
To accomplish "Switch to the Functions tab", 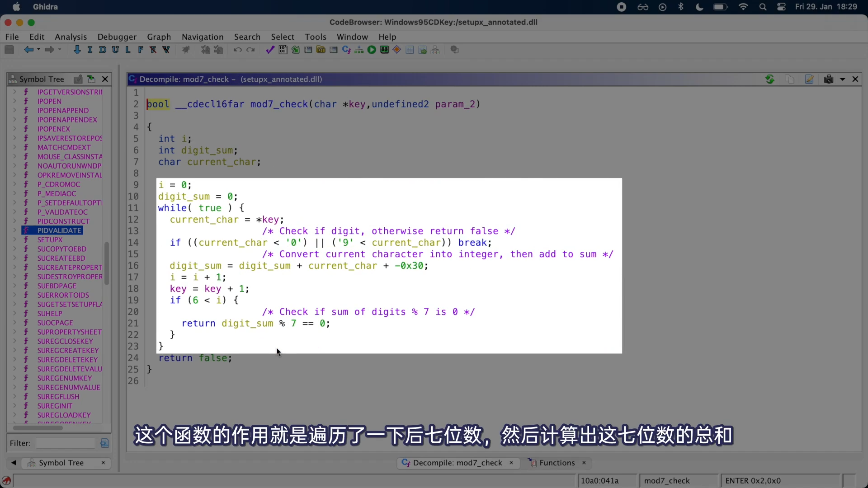I will pos(557,463).
